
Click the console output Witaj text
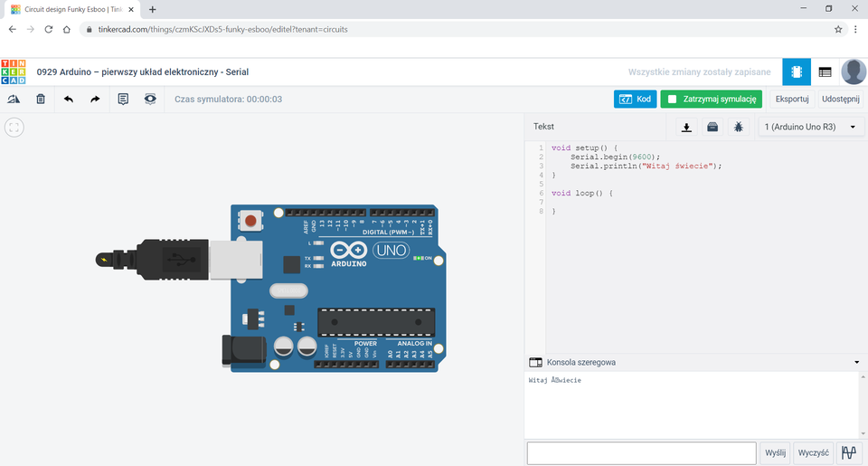(x=554, y=380)
